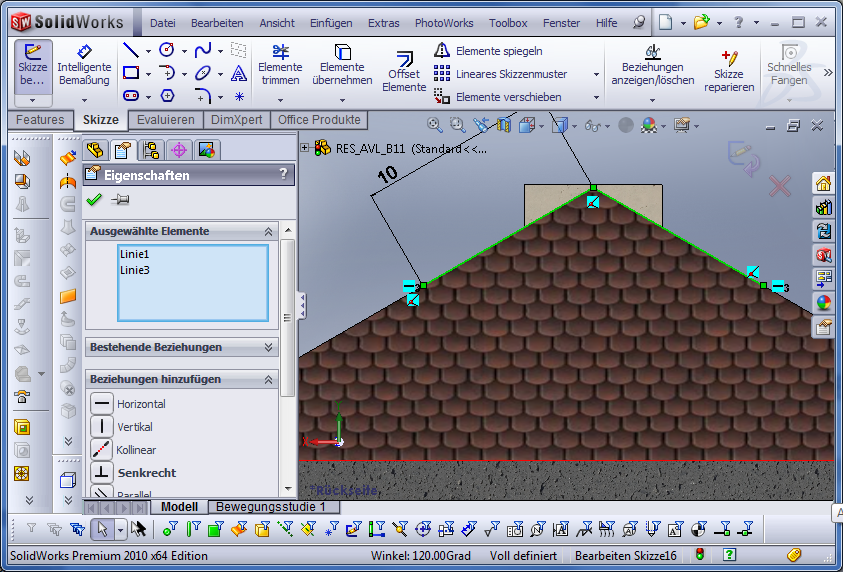
Task: Open the Extras menu
Action: 383,22
